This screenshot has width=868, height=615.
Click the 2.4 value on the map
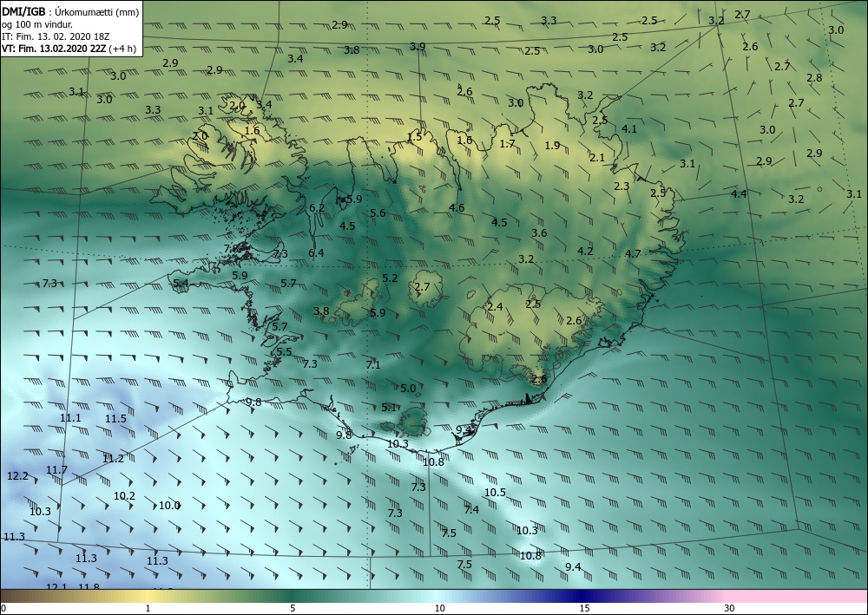click(495, 306)
